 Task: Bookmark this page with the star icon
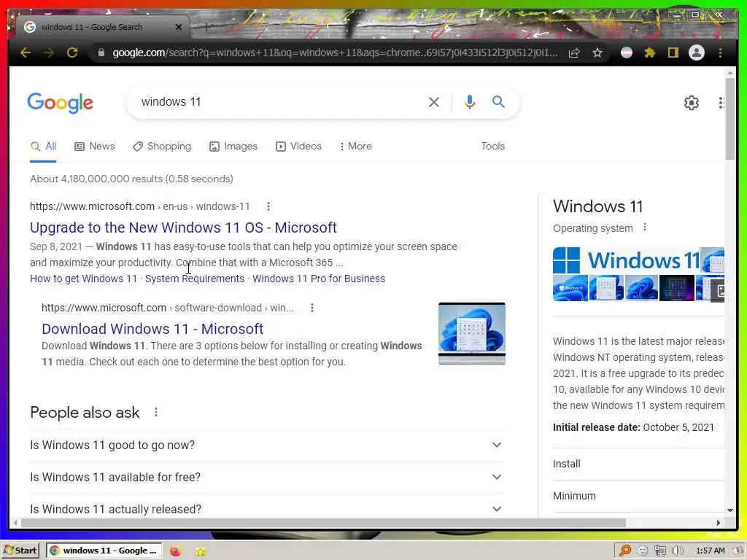tap(597, 52)
